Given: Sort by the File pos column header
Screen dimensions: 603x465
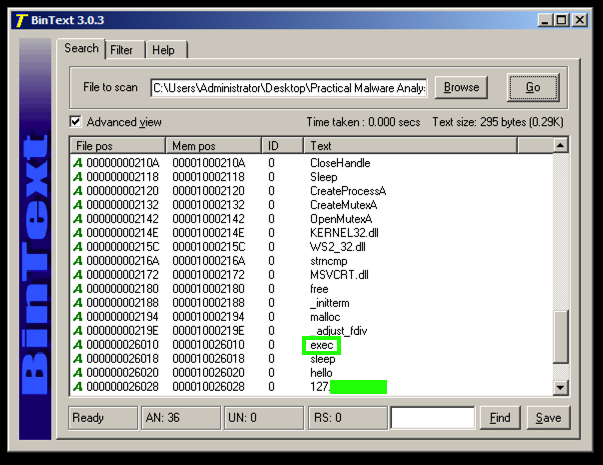Looking at the screenshot, I should click(x=118, y=146).
